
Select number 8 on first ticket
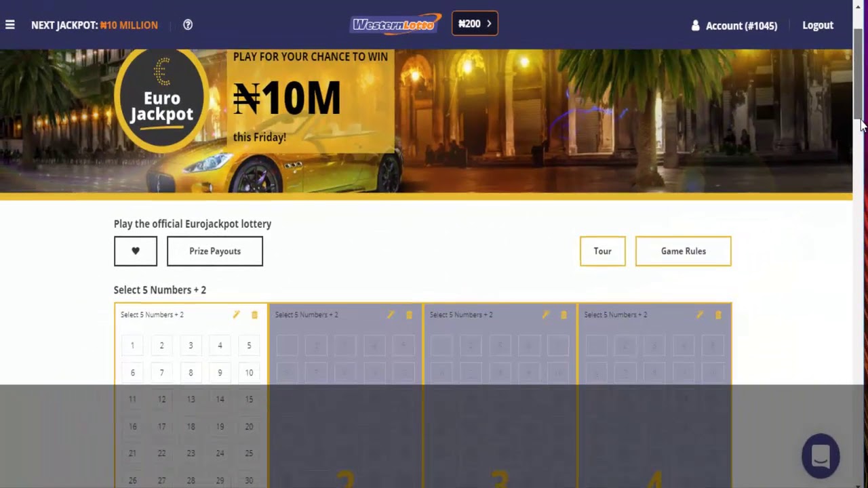pyautogui.click(x=191, y=373)
